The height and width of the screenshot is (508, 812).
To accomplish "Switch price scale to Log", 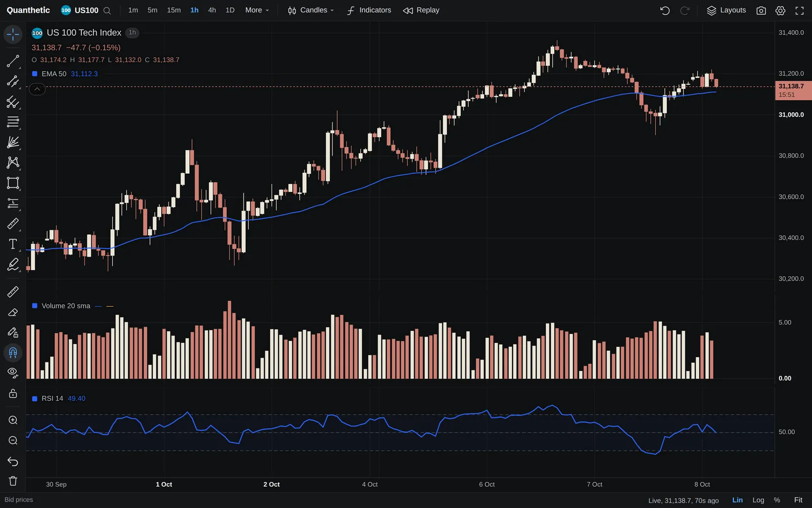I will pos(758,500).
